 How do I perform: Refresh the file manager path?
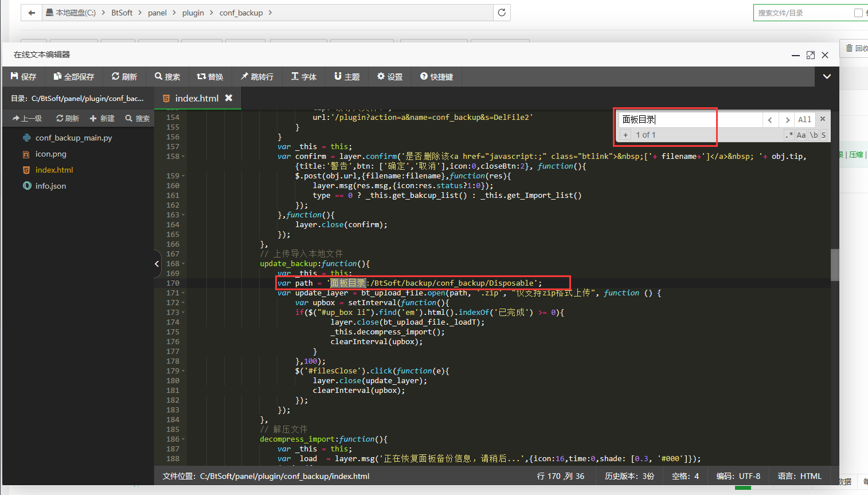502,13
